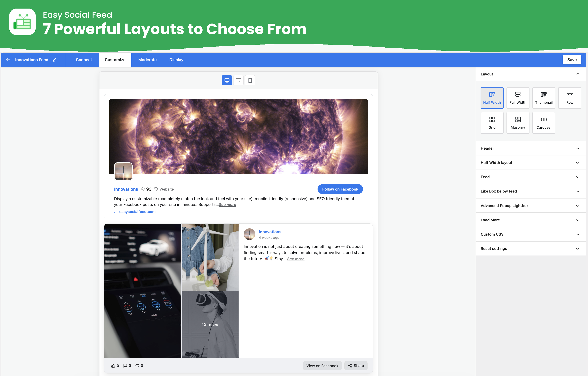Click the reshare arrows icon

click(x=137, y=366)
